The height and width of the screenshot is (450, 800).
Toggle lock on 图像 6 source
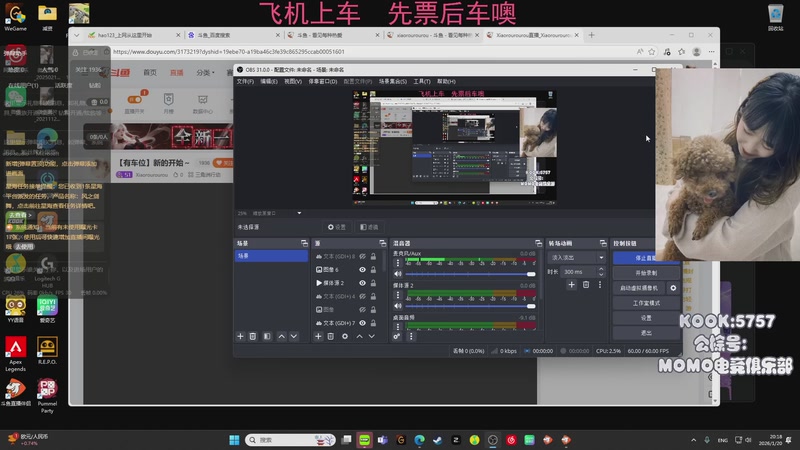373,269
